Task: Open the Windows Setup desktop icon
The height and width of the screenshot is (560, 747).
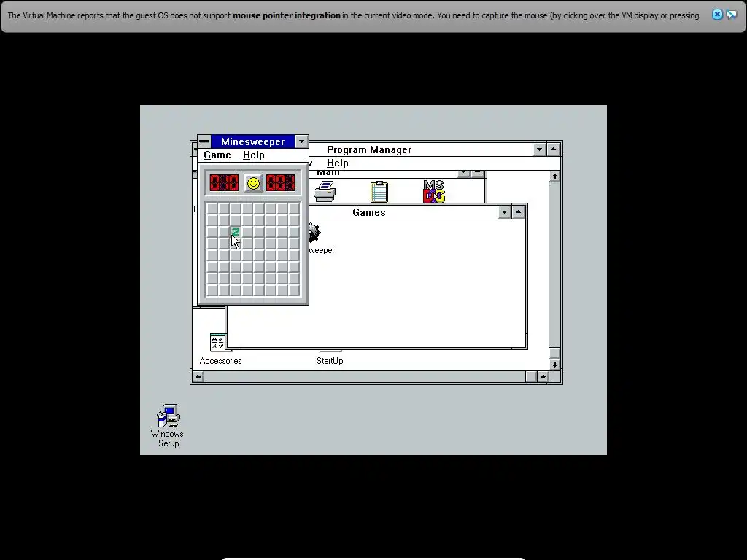Action: (169, 416)
